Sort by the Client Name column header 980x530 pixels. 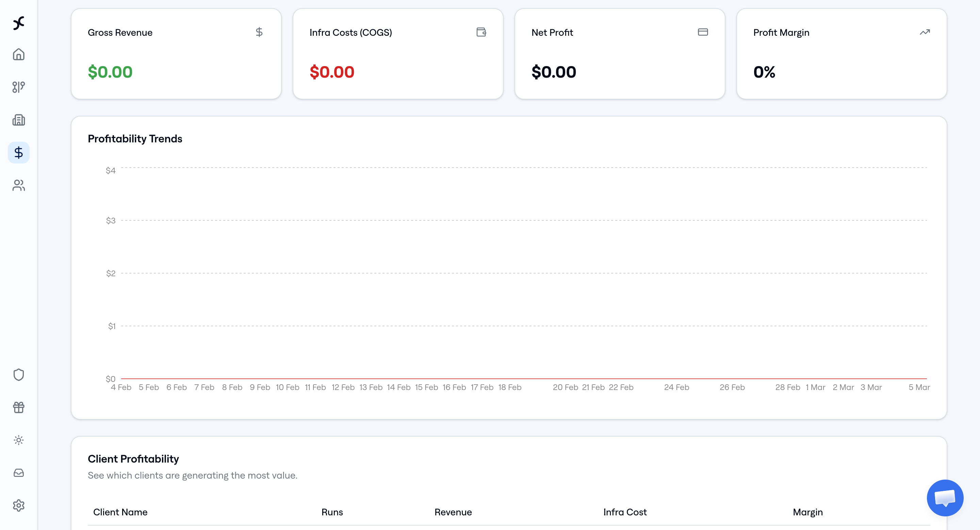coord(120,512)
